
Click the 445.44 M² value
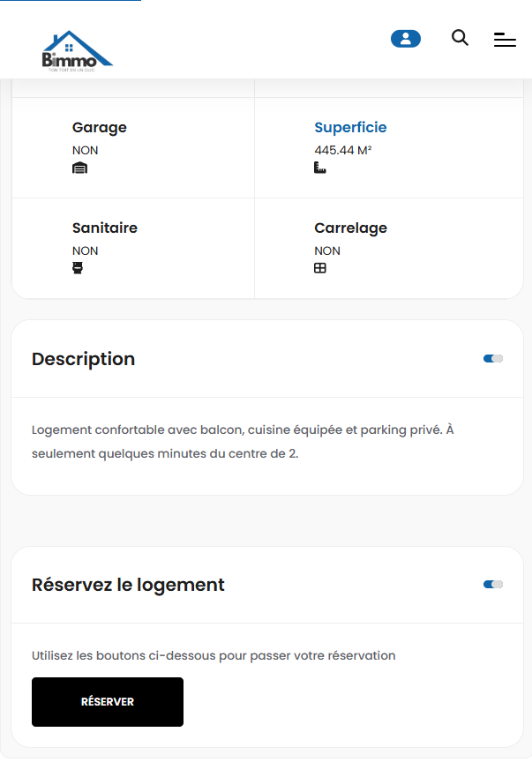tap(342, 150)
